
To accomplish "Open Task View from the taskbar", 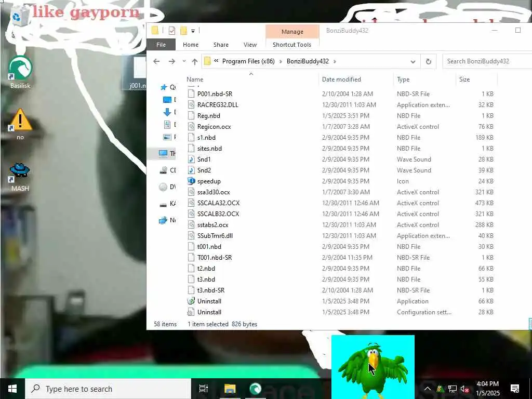I will point(203,389).
